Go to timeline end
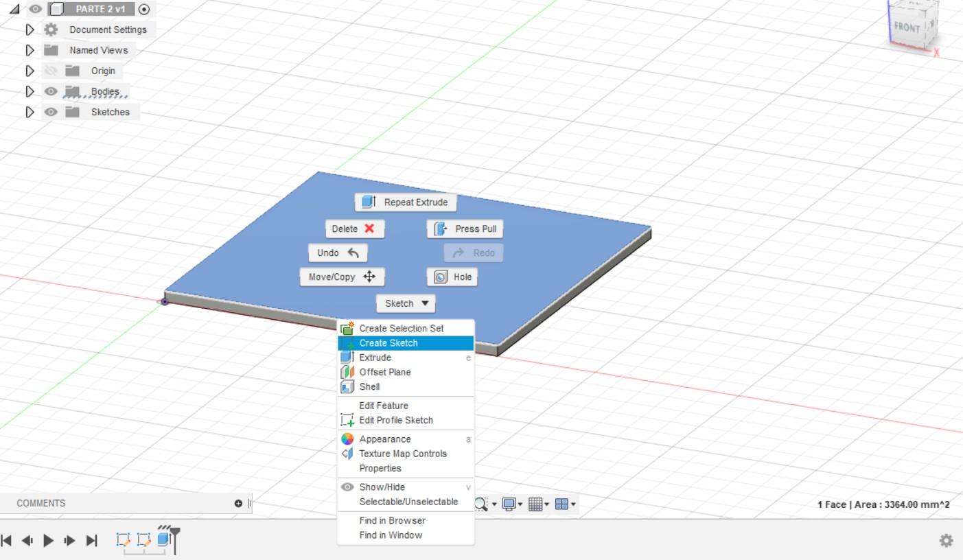 [92, 541]
